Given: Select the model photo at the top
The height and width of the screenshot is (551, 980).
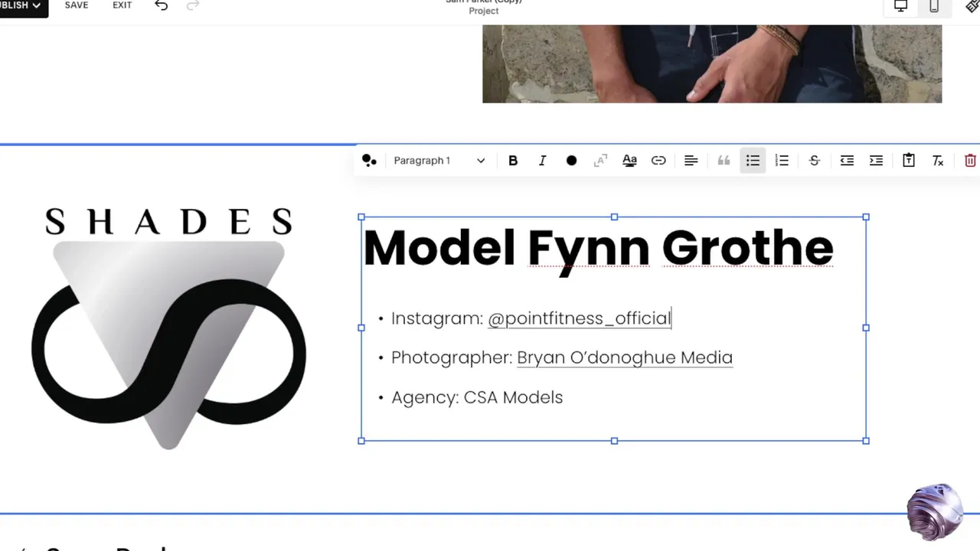Looking at the screenshot, I should pyautogui.click(x=712, y=64).
